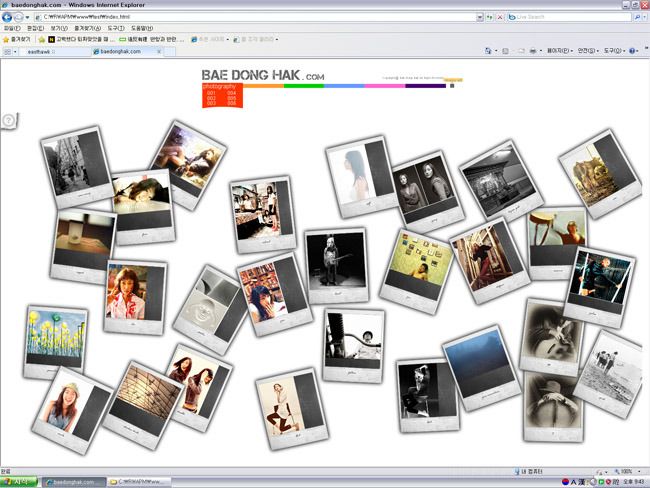The width and height of the screenshot is (650, 488).
Task: Run search with the magnifier button
Action: coord(637,17)
